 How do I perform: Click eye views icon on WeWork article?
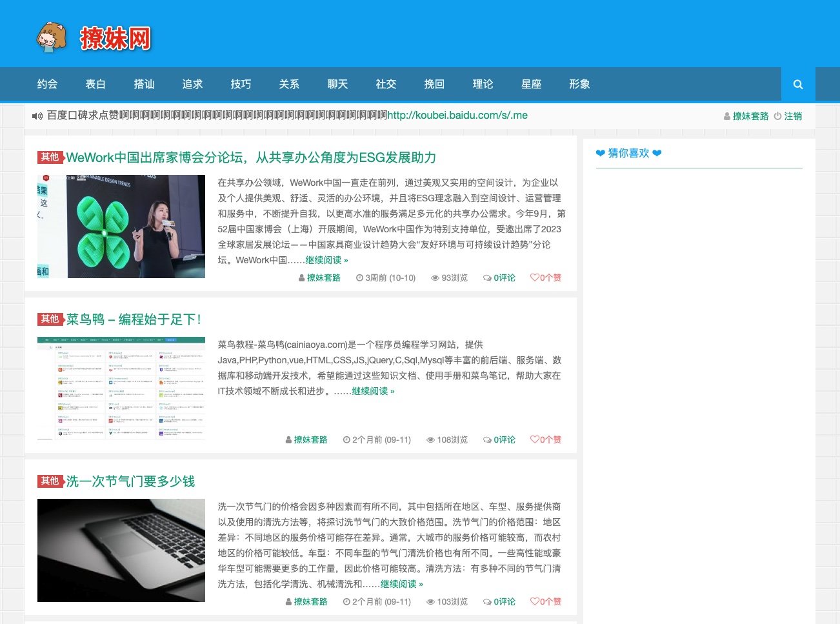(x=435, y=278)
